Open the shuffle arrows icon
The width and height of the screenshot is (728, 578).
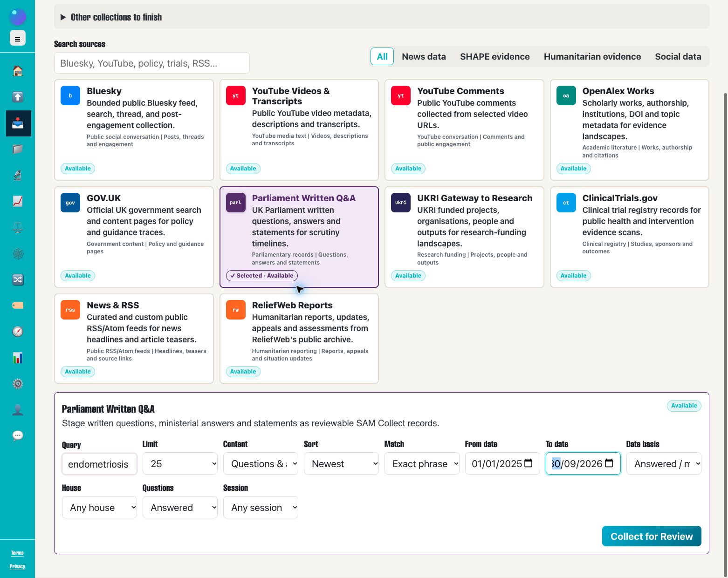[18, 279]
